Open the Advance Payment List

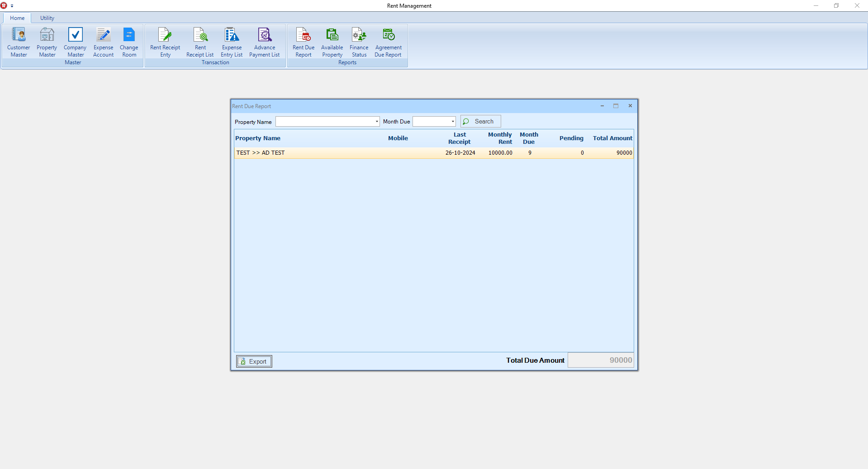265,42
